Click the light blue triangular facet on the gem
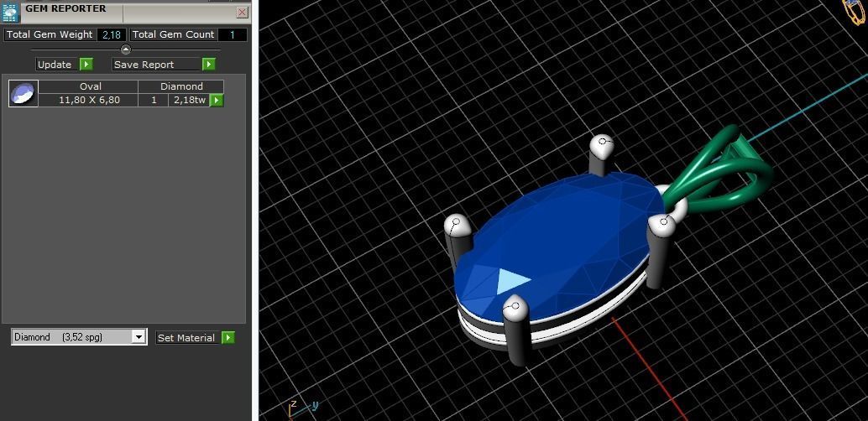868x421 pixels. 512,281
